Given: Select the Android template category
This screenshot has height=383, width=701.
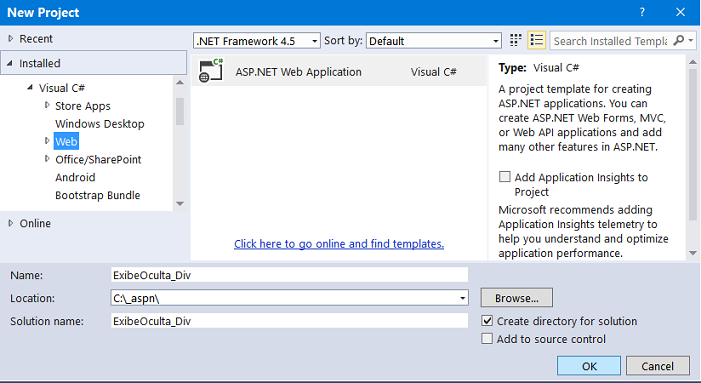Looking at the screenshot, I should click(75, 177).
